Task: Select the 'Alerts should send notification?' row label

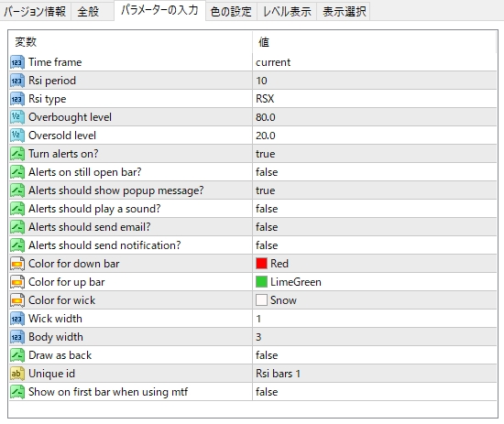Action: click(104, 245)
